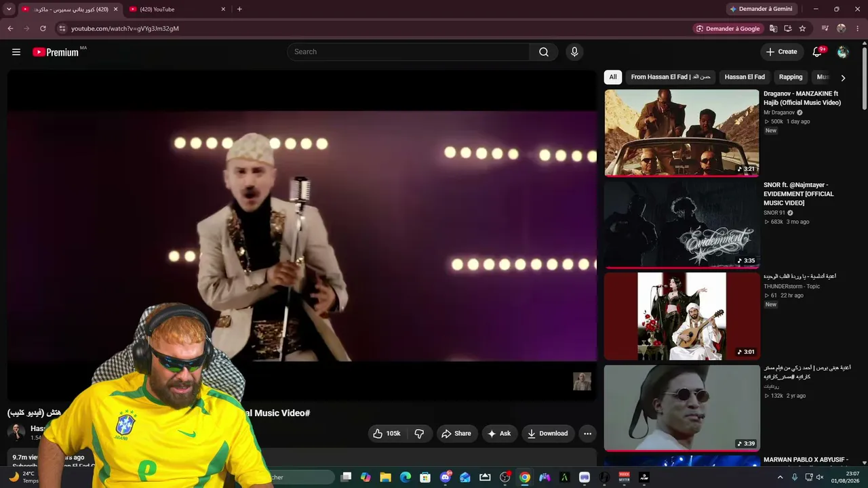Screen dimensions: 868x488
Task: Open Draganov MANZAKINE video thumbnail
Action: tap(682, 133)
